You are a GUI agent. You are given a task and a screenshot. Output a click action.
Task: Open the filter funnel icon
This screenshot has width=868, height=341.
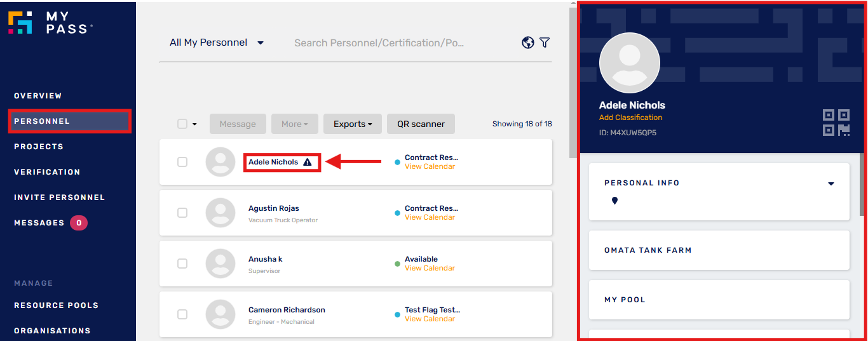(x=545, y=43)
